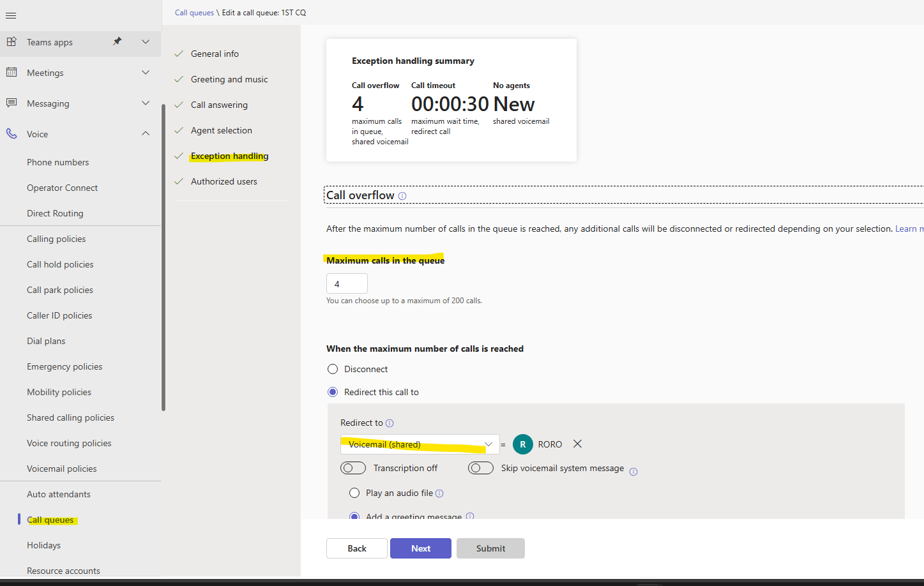Viewport: 924px width, 586px height.
Task: Expand the Meetings section chevron
Action: 146,72
